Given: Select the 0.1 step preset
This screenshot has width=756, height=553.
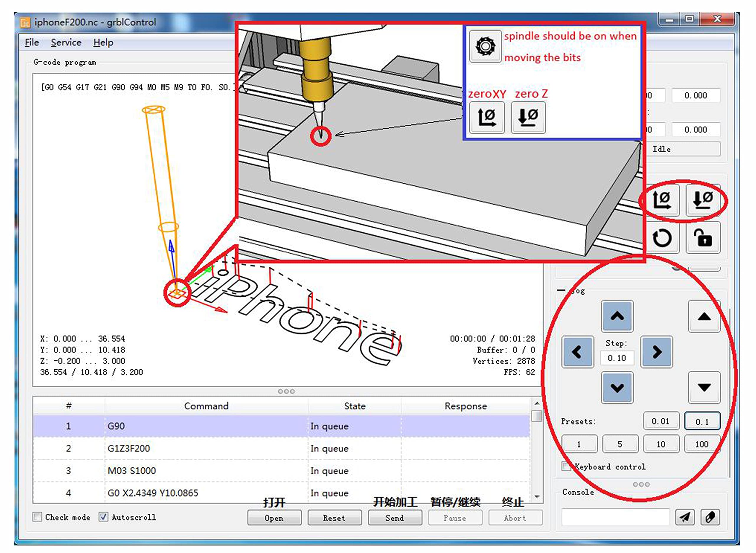Looking at the screenshot, I should coord(703,421).
